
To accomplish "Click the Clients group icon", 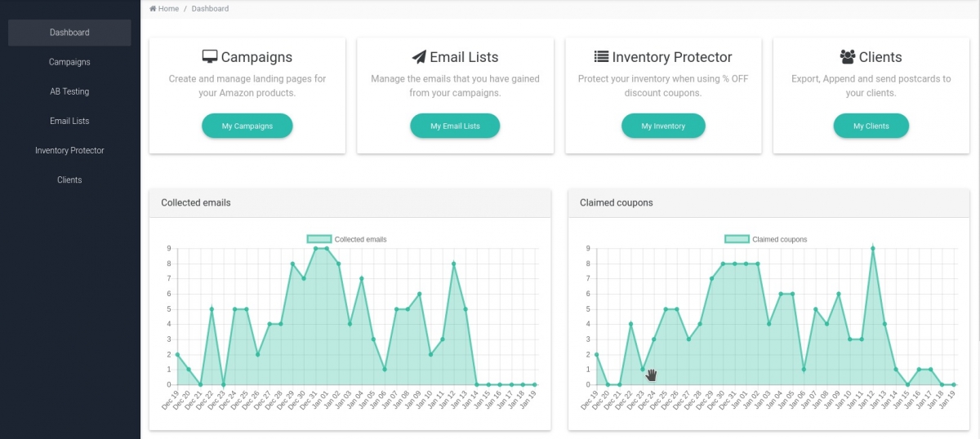I will pos(848,57).
